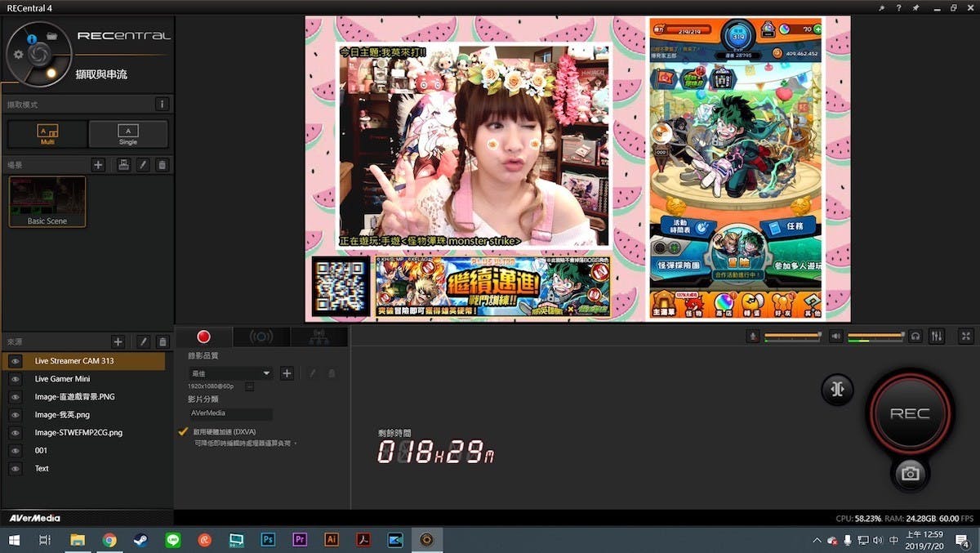
Task: Select the Live Streamer CAM 313 source row
Action: click(85, 361)
